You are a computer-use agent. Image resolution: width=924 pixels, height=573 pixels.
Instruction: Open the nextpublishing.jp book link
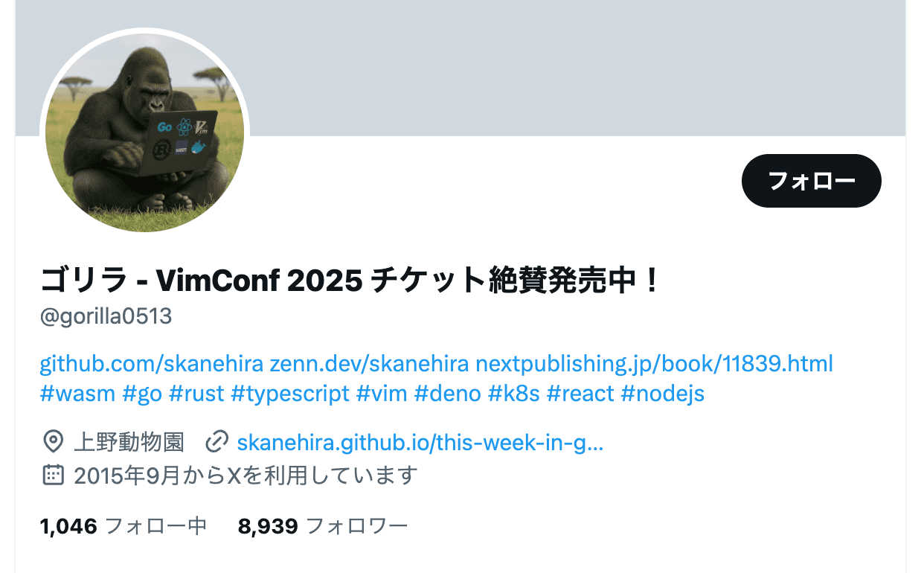[654, 364]
